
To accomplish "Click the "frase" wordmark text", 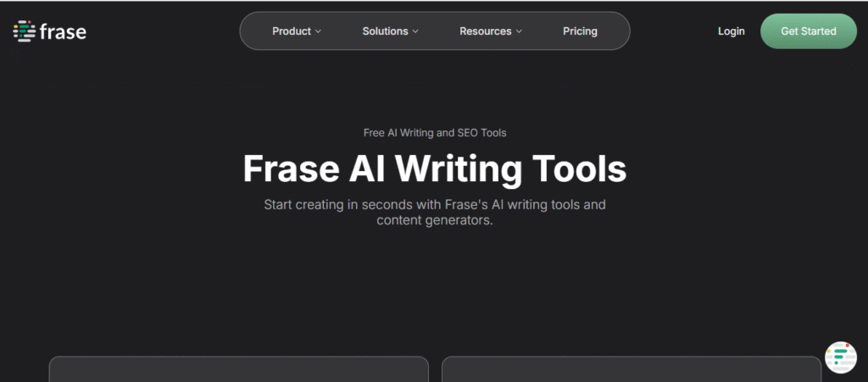I will tap(63, 32).
